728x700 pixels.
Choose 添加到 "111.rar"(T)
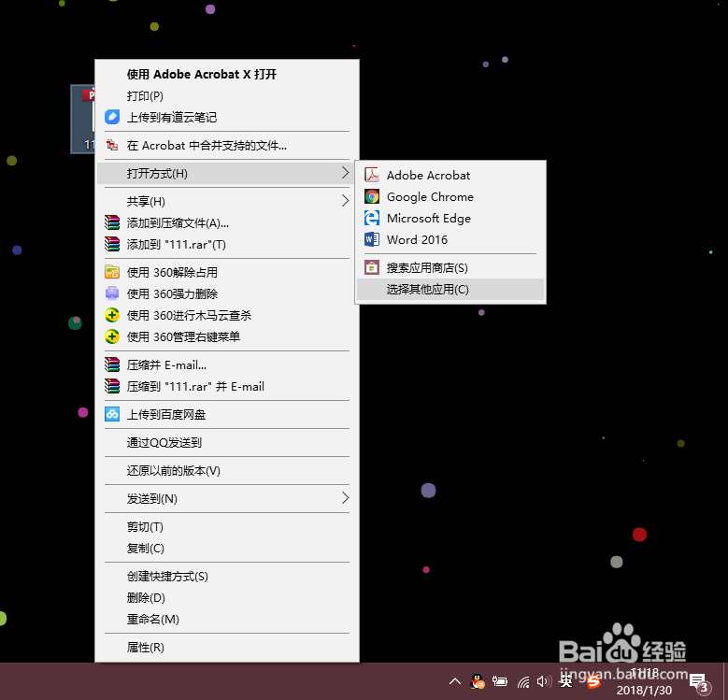click(227, 244)
